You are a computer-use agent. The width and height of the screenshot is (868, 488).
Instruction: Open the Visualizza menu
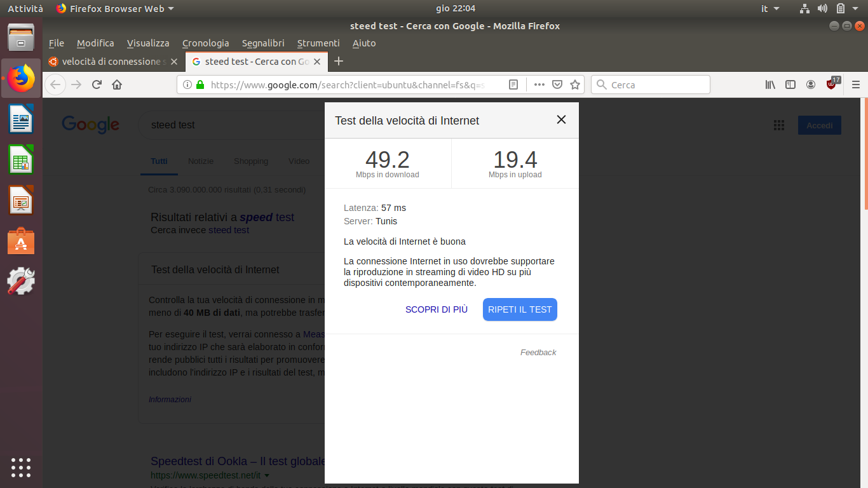click(148, 43)
